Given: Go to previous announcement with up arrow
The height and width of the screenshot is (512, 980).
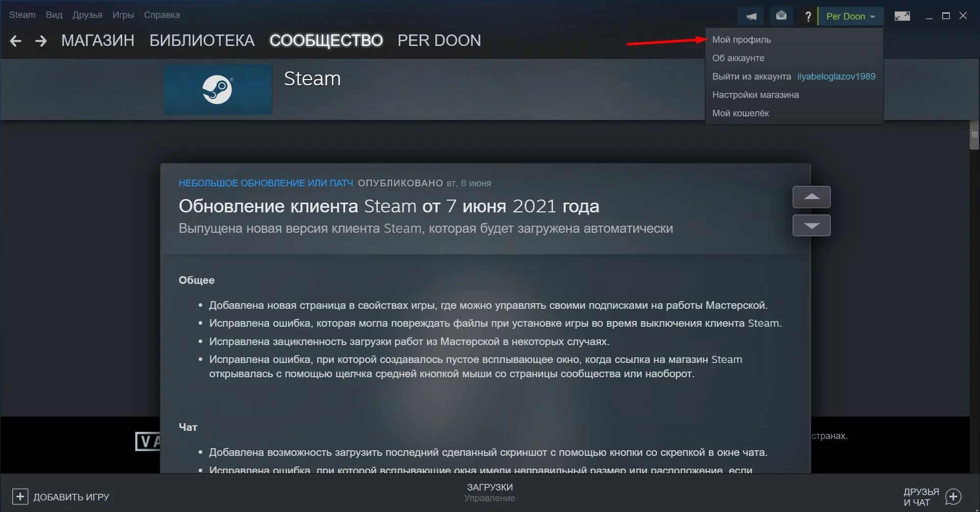Looking at the screenshot, I should [811, 197].
